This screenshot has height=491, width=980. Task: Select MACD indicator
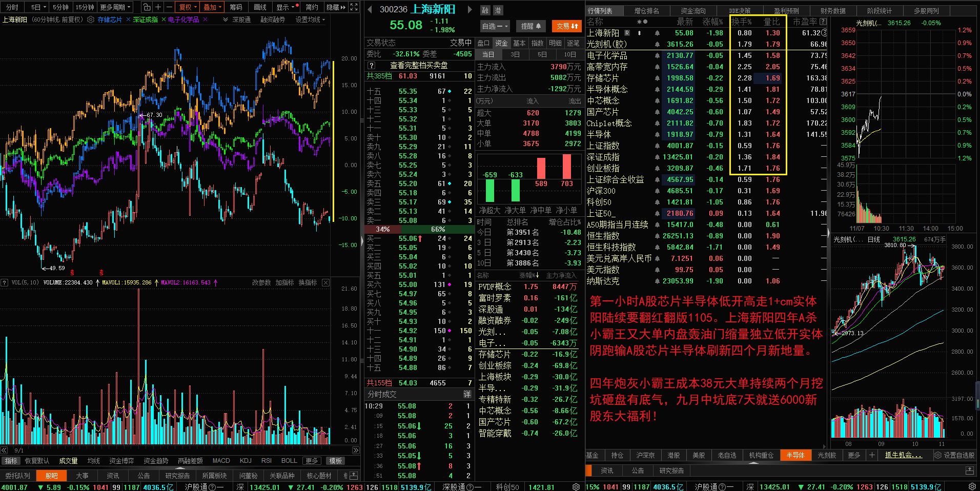[x=221, y=461]
